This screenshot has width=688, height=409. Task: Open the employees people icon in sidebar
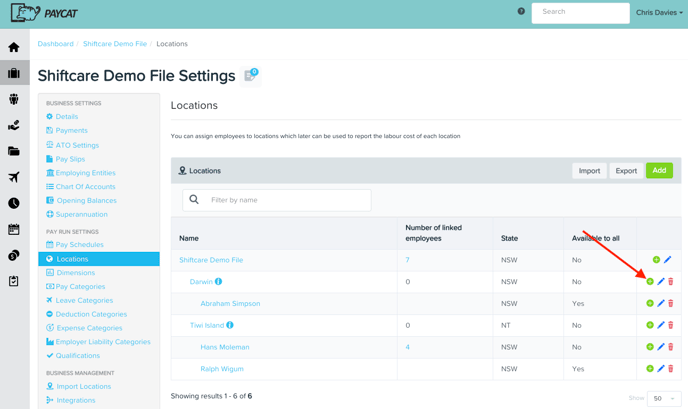tap(14, 99)
